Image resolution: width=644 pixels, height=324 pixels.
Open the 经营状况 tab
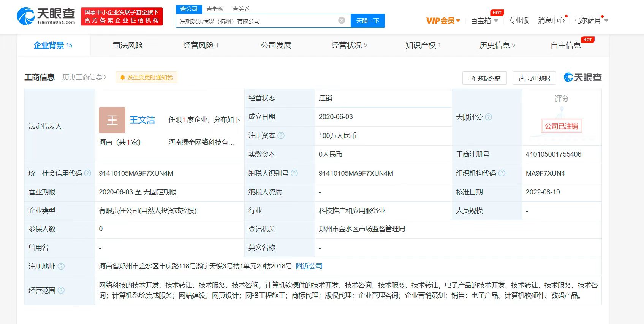349,45
